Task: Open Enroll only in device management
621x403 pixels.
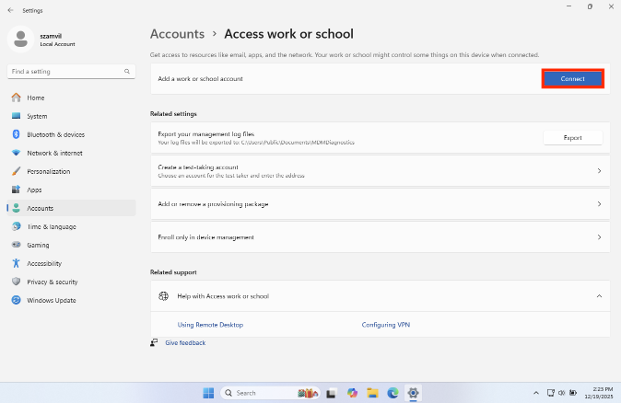Action: coord(378,237)
